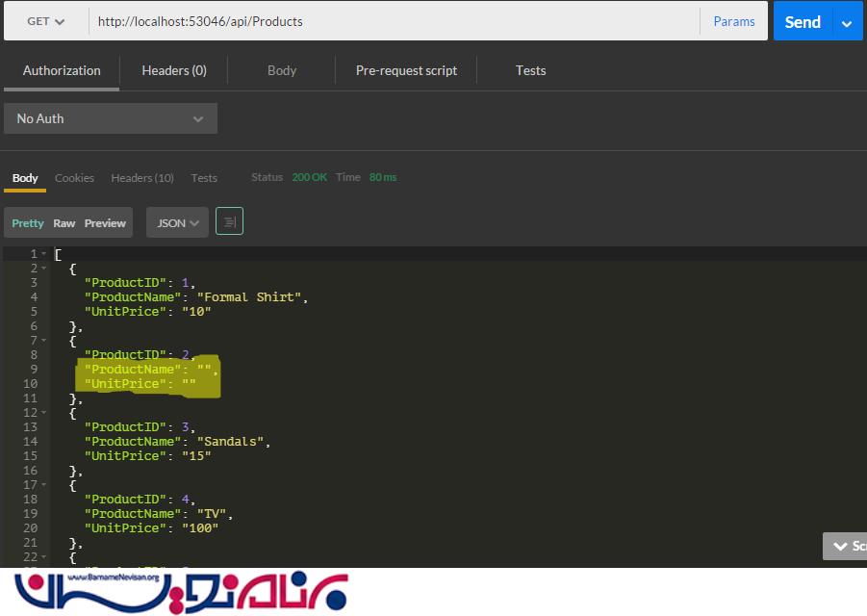Viewport: 867px width, 616px height.
Task: Open the Send button dropdown arrow
Action: 847,22
